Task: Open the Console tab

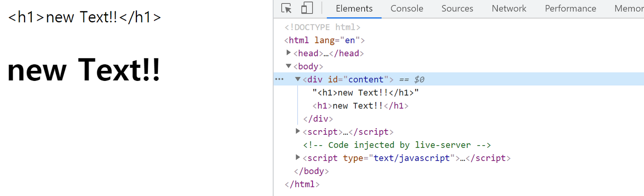Action: 407,9
